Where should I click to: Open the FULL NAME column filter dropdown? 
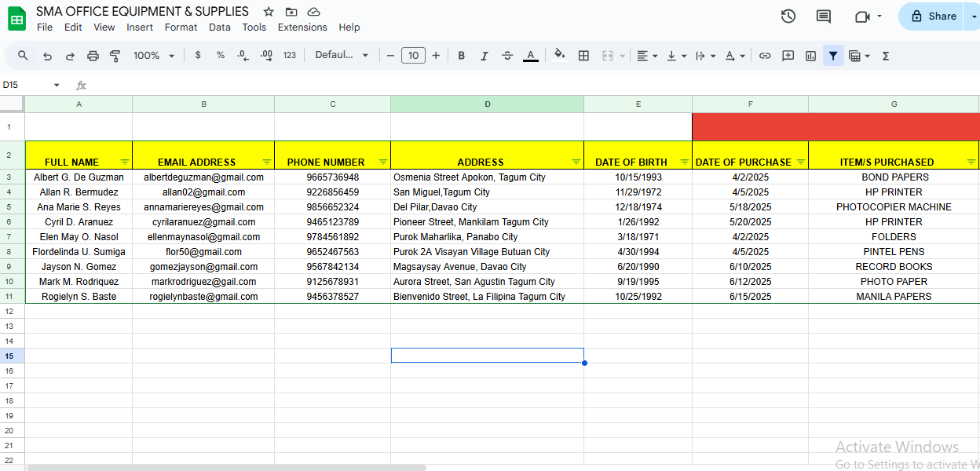(x=124, y=162)
